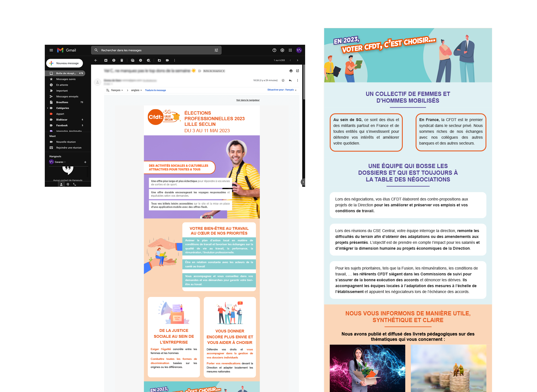
Task: Open the message's three-dot options
Action: click(298, 81)
